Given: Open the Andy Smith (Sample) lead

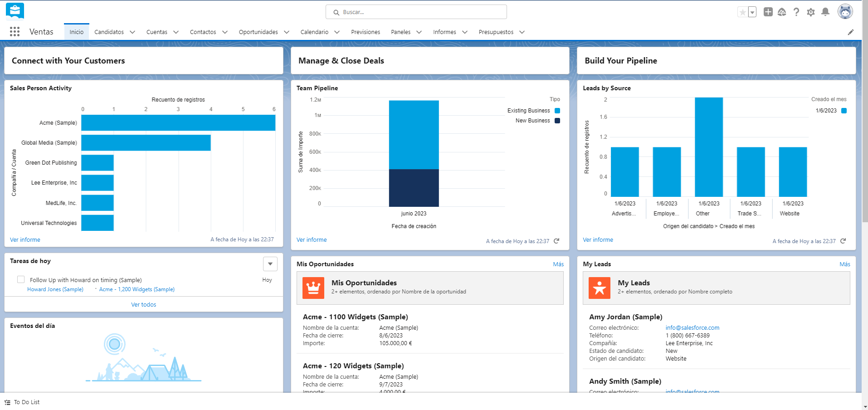Looking at the screenshot, I should click(x=625, y=381).
